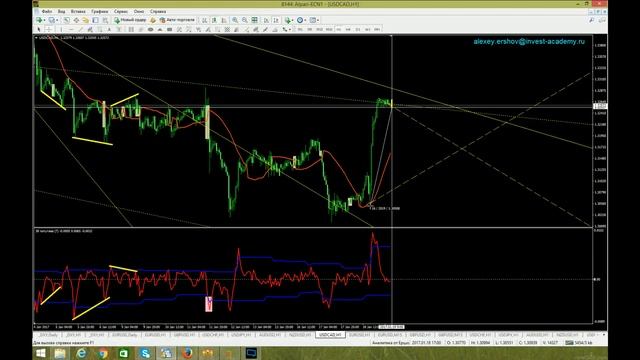Viewport: 640px width, 360px height.
Task: Switch to M1 timeframe
Action: [x=300, y=29]
